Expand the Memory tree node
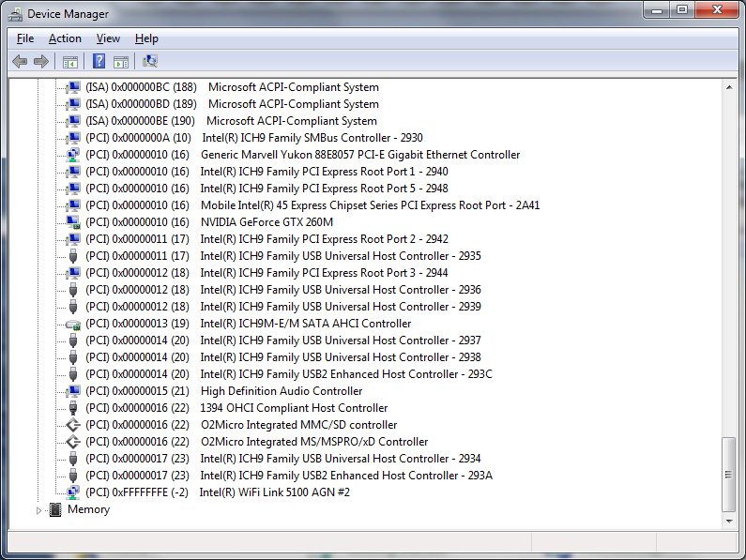Image resolution: width=746 pixels, height=560 pixels. coord(38,510)
